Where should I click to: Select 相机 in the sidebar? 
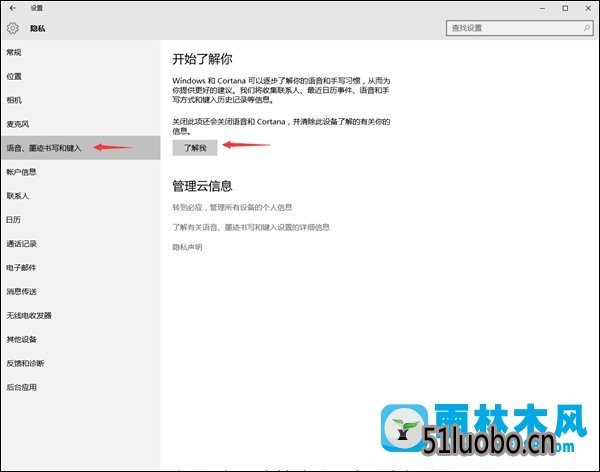[80, 100]
